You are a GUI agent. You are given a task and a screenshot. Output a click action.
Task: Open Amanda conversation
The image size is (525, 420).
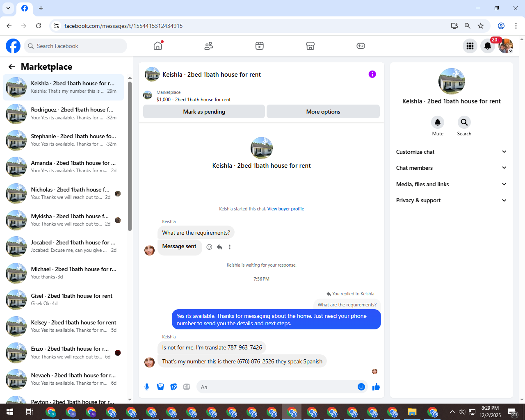[63, 167]
